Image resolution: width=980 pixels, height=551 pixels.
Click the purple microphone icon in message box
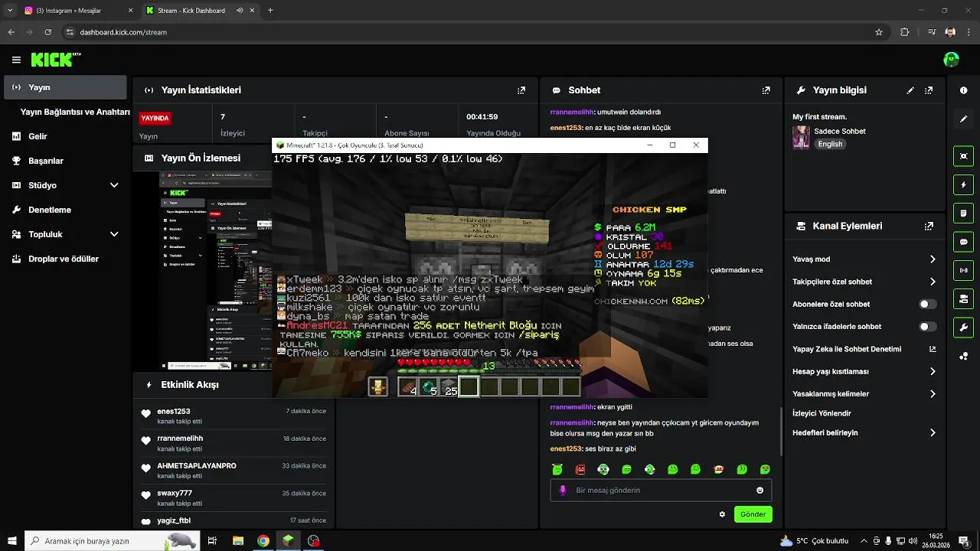click(x=563, y=491)
